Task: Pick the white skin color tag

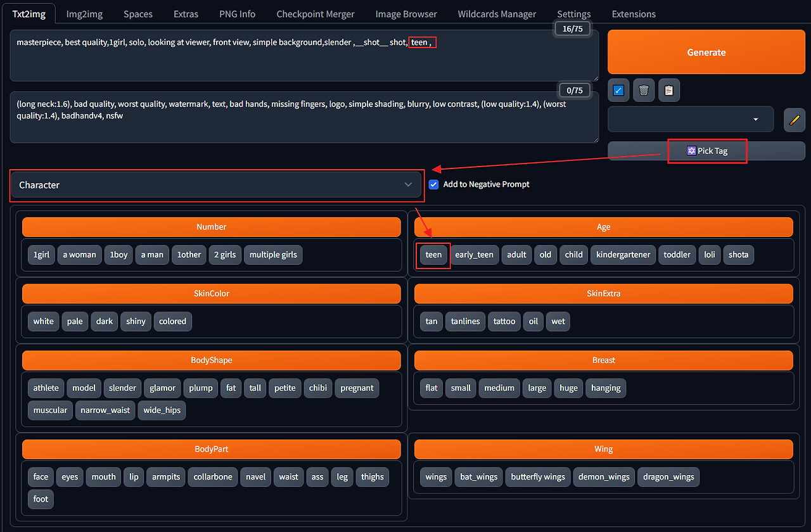Action: point(44,321)
